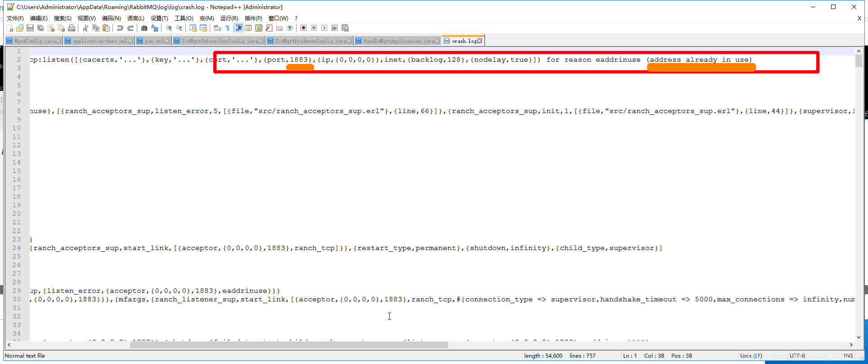Click the horizontal scrollbar right arrow
This screenshot has height=364, width=868.
851,345
